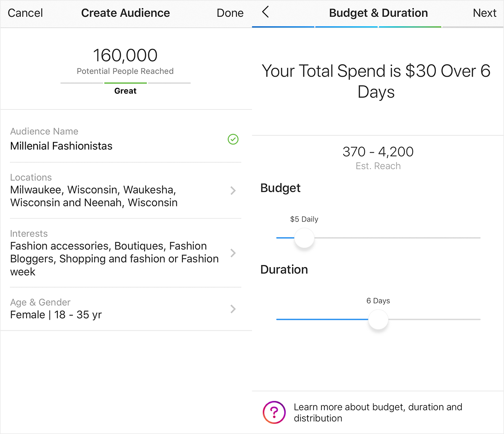
Task: Select the Milwaukee, Wisconsin locations row
Action: click(x=126, y=191)
